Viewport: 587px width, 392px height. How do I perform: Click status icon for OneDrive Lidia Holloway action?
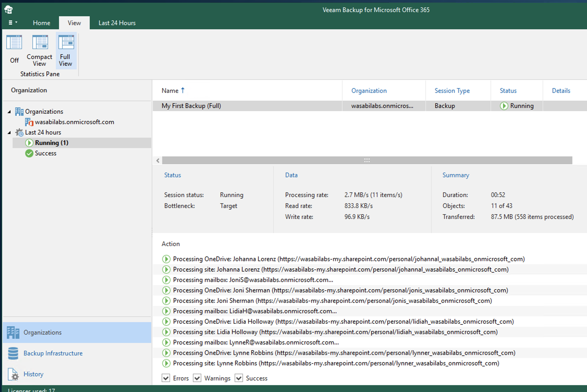click(166, 322)
